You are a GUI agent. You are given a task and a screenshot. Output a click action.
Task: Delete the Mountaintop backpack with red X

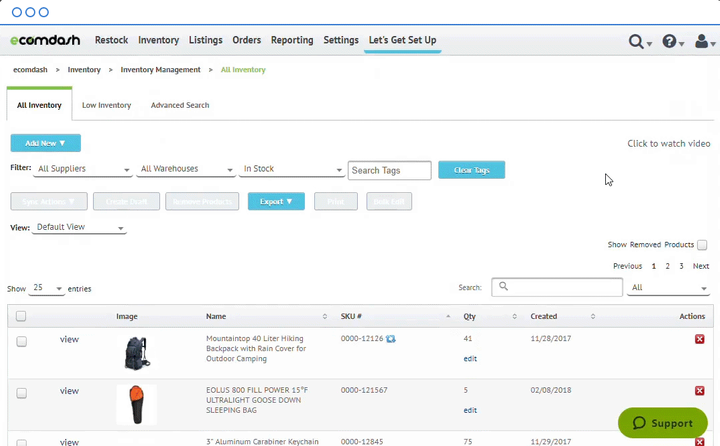[699, 340]
